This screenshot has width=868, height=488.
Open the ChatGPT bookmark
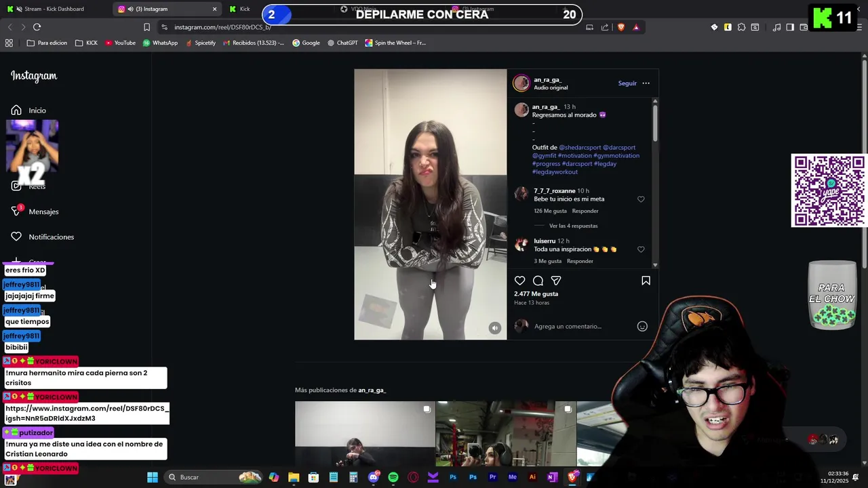pyautogui.click(x=342, y=43)
